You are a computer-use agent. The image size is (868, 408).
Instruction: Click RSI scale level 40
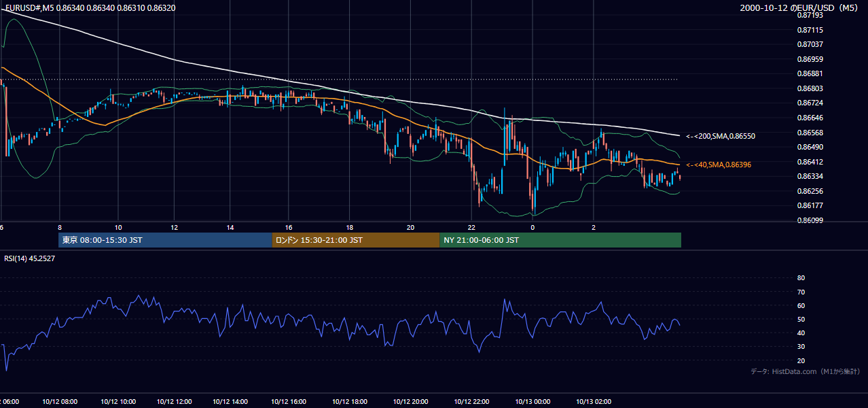[x=801, y=333]
